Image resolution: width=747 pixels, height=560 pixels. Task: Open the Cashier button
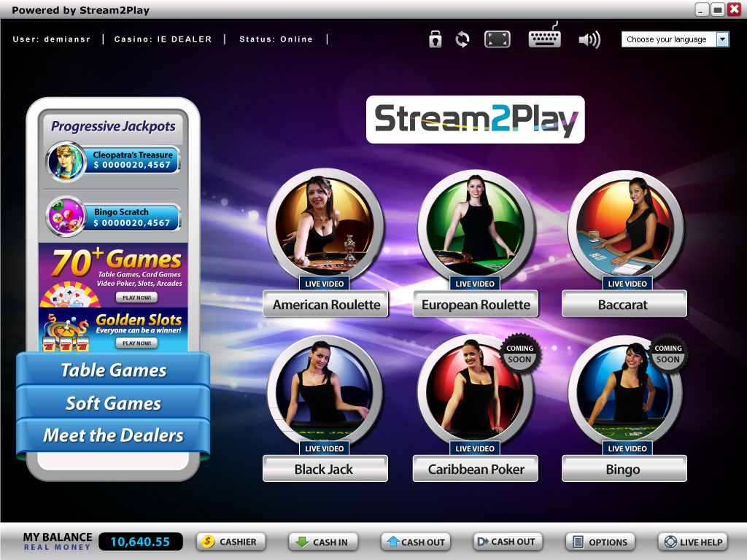coord(231,542)
